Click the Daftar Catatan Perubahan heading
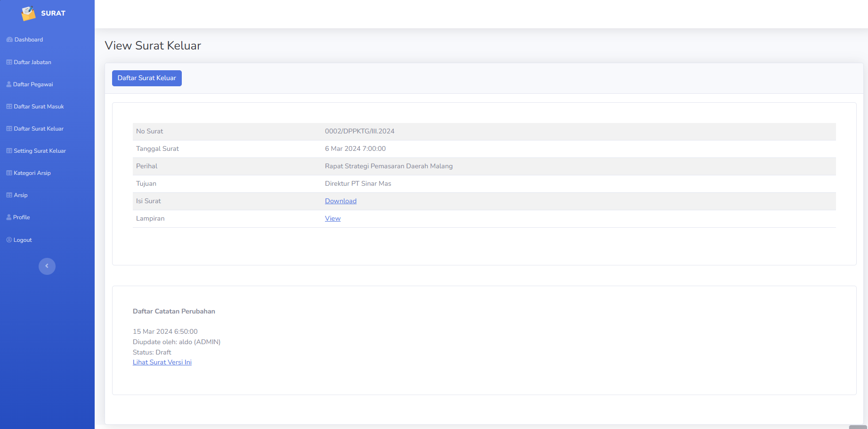Image resolution: width=868 pixels, height=429 pixels. pyautogui.click(x=174, y=311)
